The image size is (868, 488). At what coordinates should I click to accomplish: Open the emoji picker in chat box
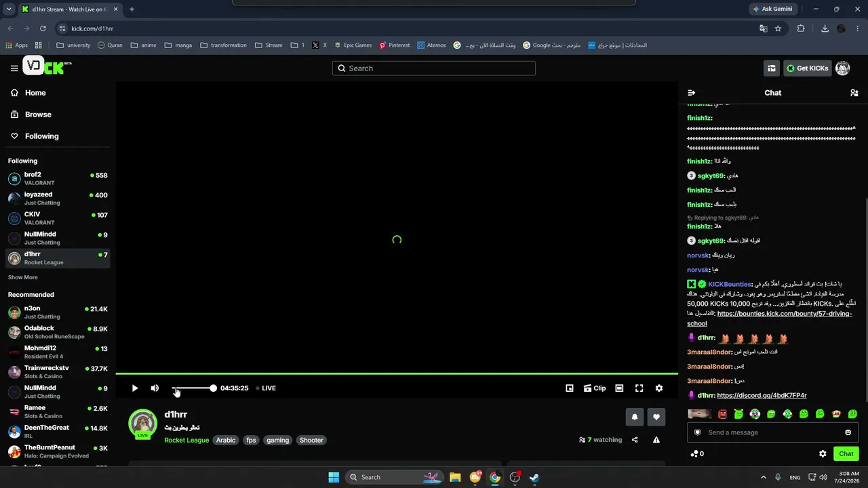click(848, 432)
